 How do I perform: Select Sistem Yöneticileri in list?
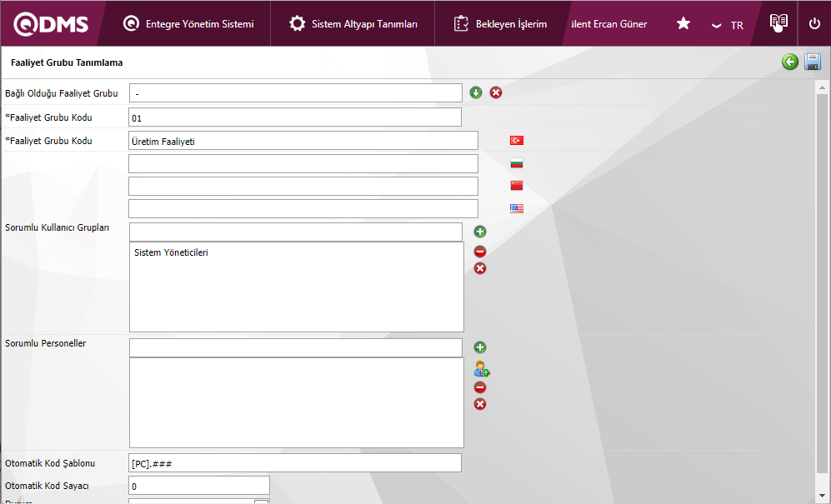pos(171,252)
